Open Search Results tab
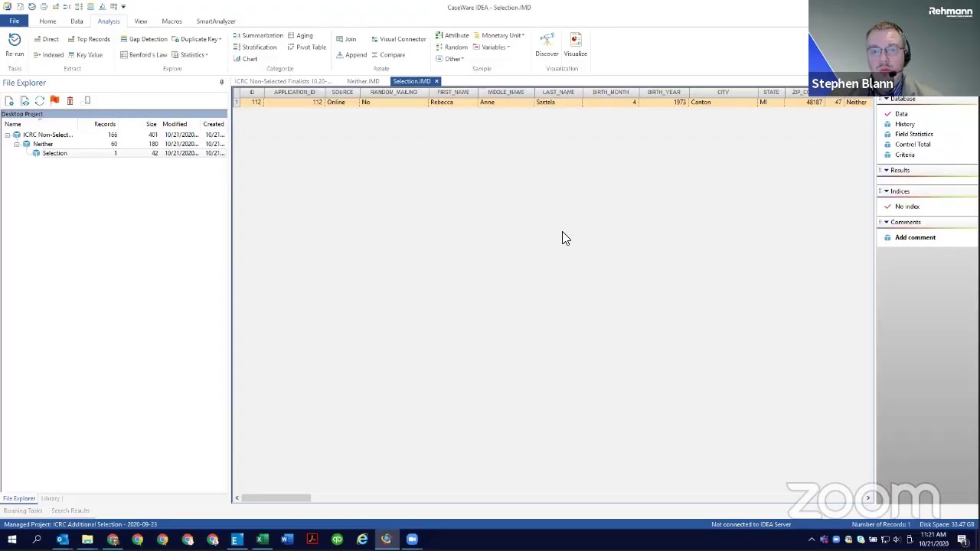This screenshot has height=551, width=980. pyautogui.click(x=70, y=510)
